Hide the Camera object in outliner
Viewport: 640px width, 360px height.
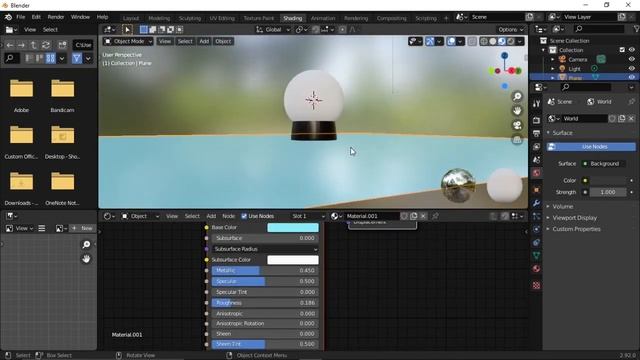631,59
